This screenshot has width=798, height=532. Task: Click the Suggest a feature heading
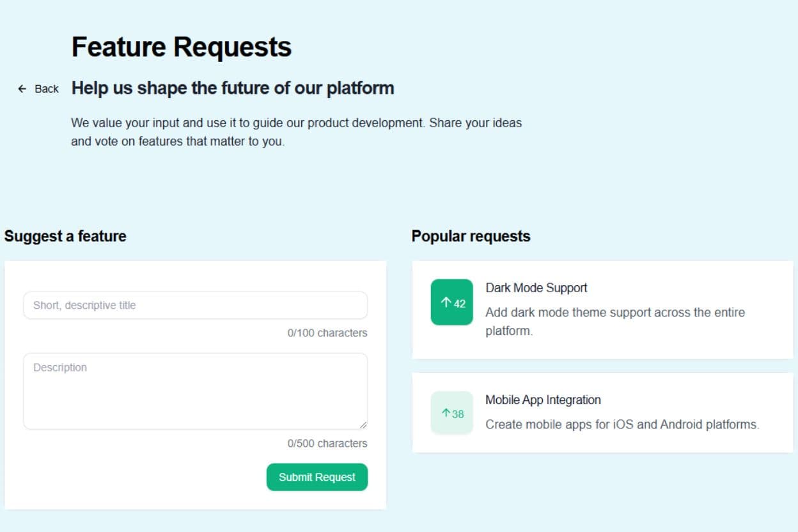click(x=65, y=236)
